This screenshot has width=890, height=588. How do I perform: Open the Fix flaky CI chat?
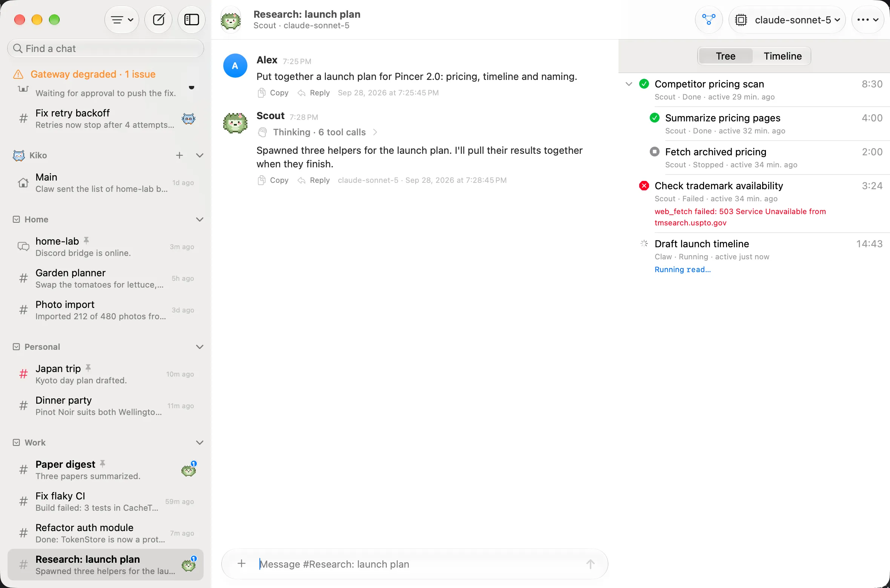tap(106, 501)
